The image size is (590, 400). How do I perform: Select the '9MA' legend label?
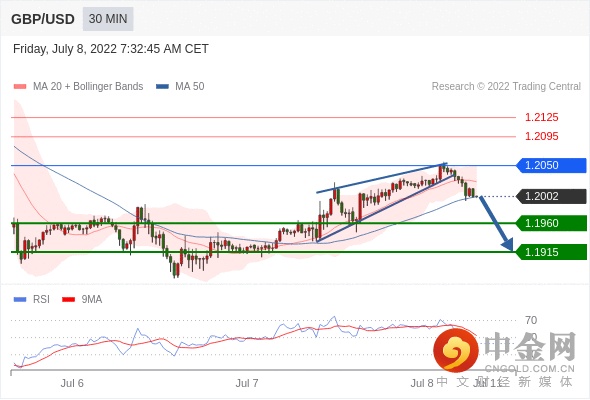(x=92, y=300)
